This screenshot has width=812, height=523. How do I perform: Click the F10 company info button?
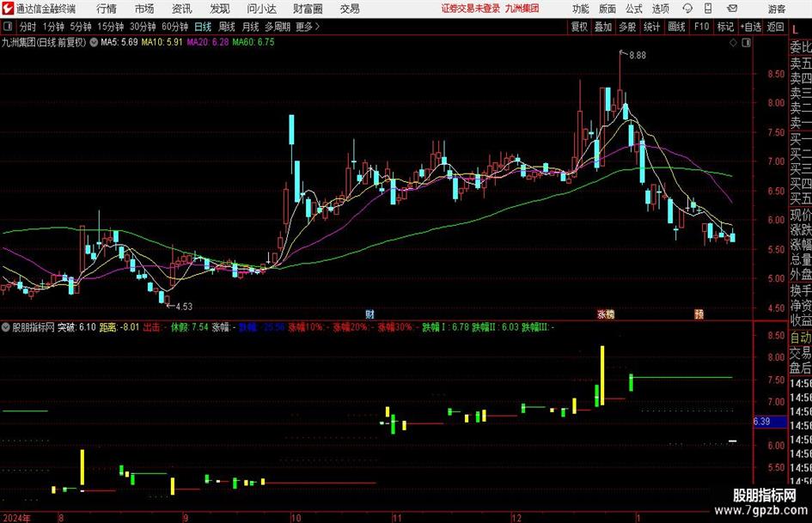pos(701,27)
